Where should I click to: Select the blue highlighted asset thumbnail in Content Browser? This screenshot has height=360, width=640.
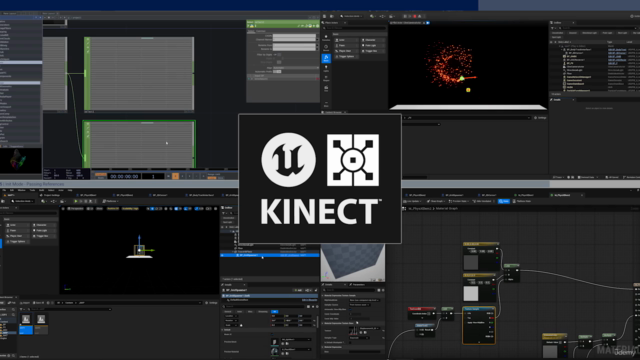coord(26,324)
